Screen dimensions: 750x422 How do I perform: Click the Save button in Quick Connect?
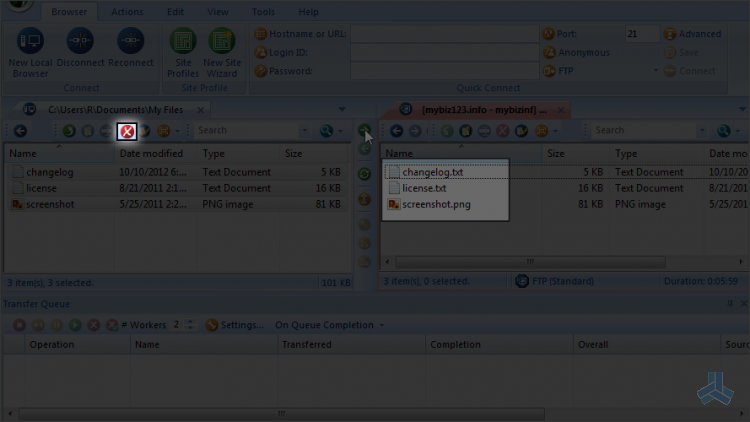pos(681,53)
